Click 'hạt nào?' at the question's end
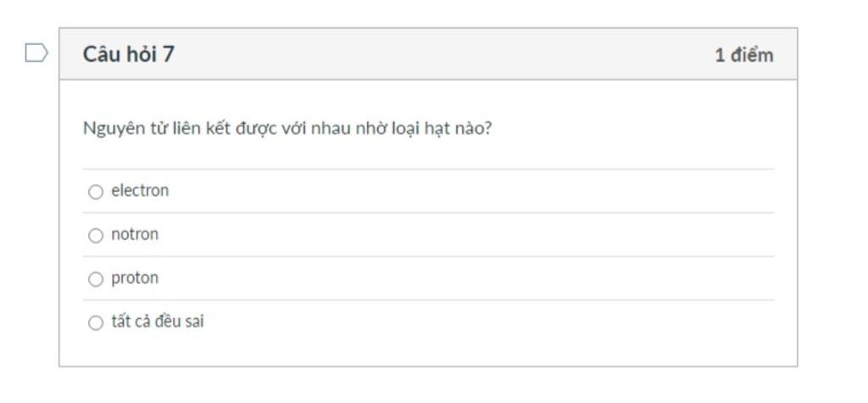This screenshot has width=868, height=403. point(458,129)
